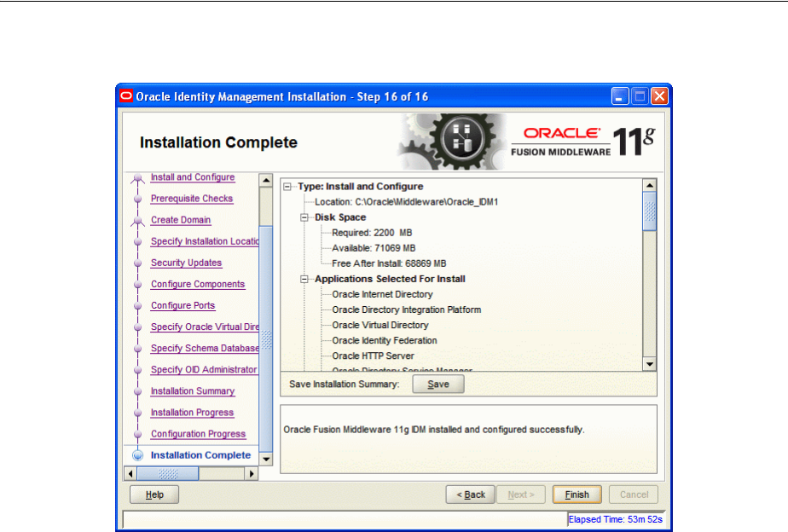The height and width of the screenshot is (532, 788).
Task: View the Configuration Progress step
Action: pyautogui.click(x=198, y=434)
